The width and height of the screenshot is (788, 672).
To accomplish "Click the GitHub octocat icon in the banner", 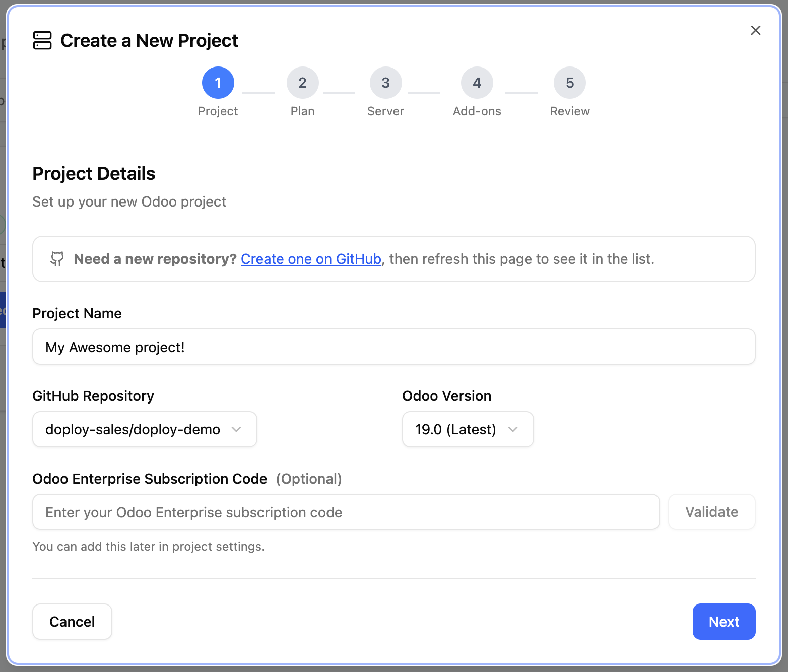I will coord(57,259).
